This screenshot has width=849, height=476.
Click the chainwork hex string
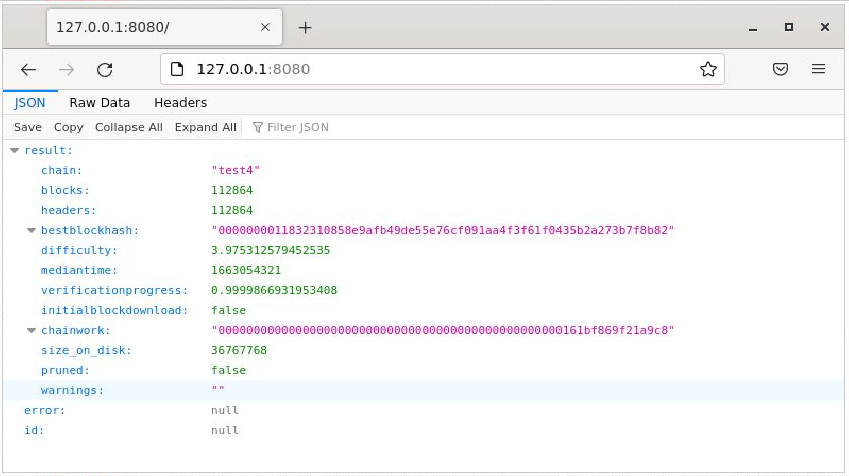point(442,330)
